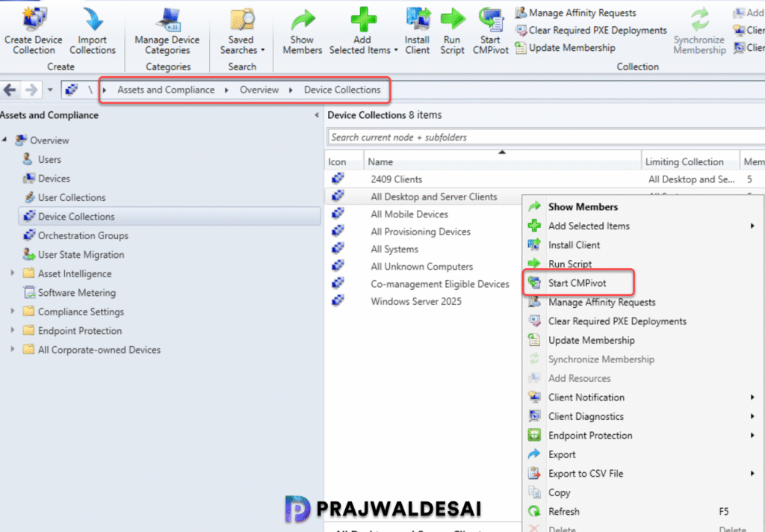Open Endpoint Protection context submenu
The image size is (765, 532).
tap(642, 436)
